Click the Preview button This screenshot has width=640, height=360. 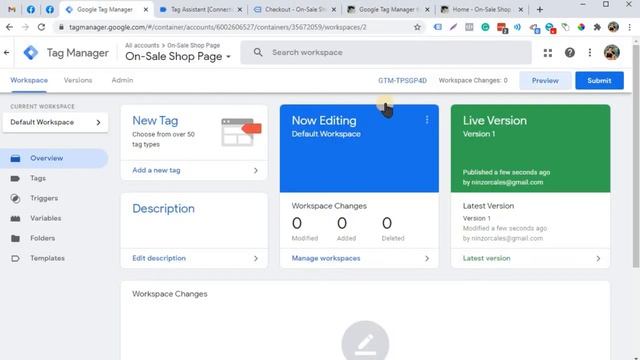545,81
